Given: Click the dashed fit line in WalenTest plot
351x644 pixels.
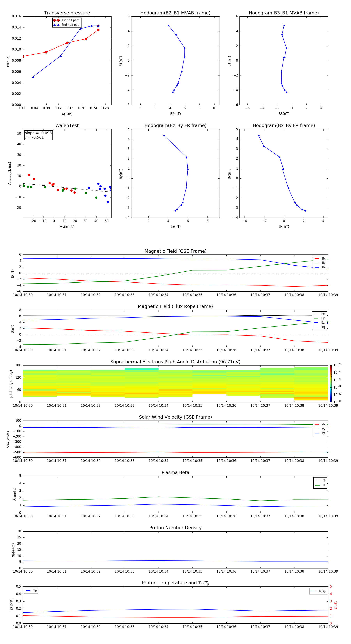Looking at the screenshot, I should pos(67,188).
